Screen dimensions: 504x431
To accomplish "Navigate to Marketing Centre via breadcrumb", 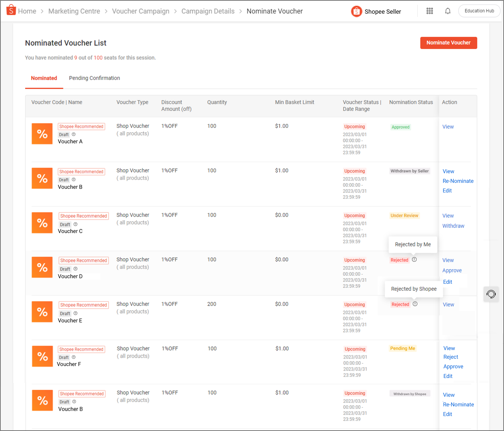I will (x=74, y=11).
